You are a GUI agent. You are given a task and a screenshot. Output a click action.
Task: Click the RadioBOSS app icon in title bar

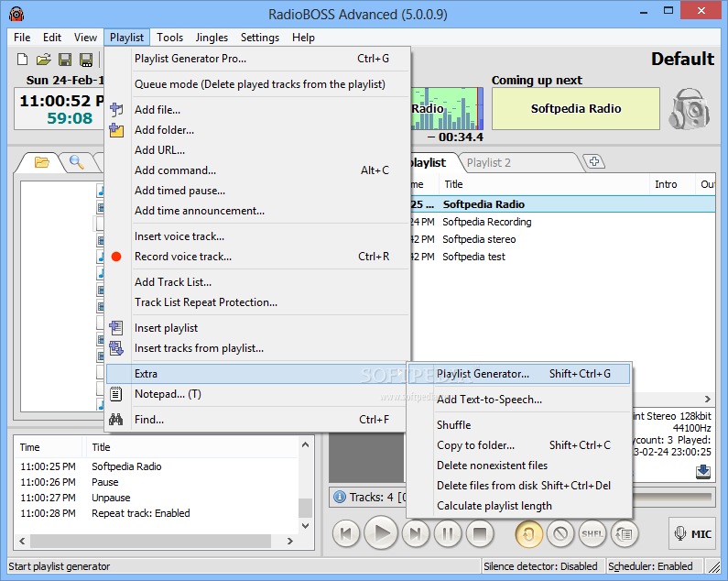[x=16, y=14]
